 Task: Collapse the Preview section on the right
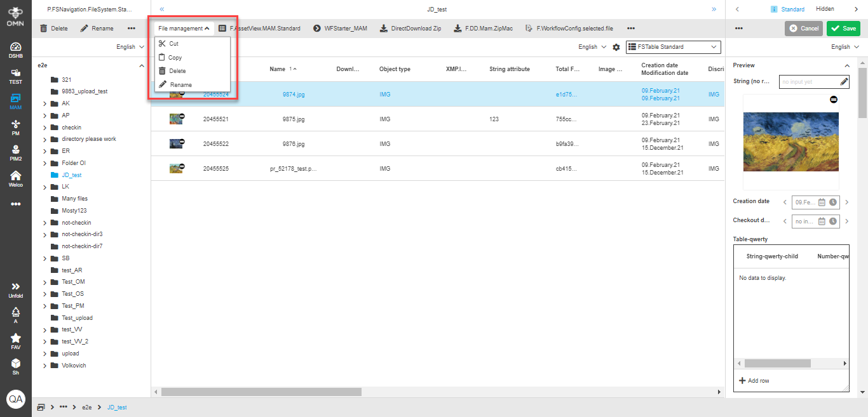coord(846,65)
